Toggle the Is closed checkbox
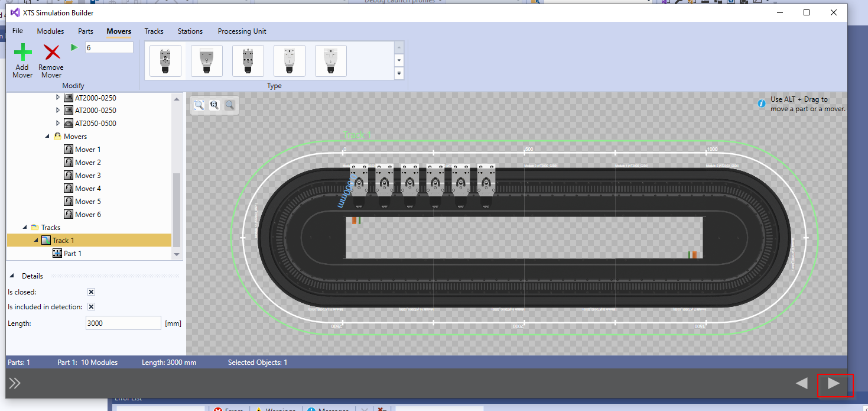 coord(91,292)
